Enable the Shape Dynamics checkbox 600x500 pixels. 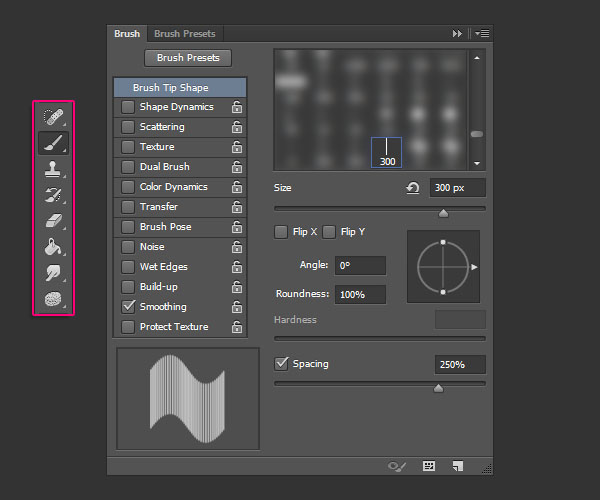click(x=128, y=107)
